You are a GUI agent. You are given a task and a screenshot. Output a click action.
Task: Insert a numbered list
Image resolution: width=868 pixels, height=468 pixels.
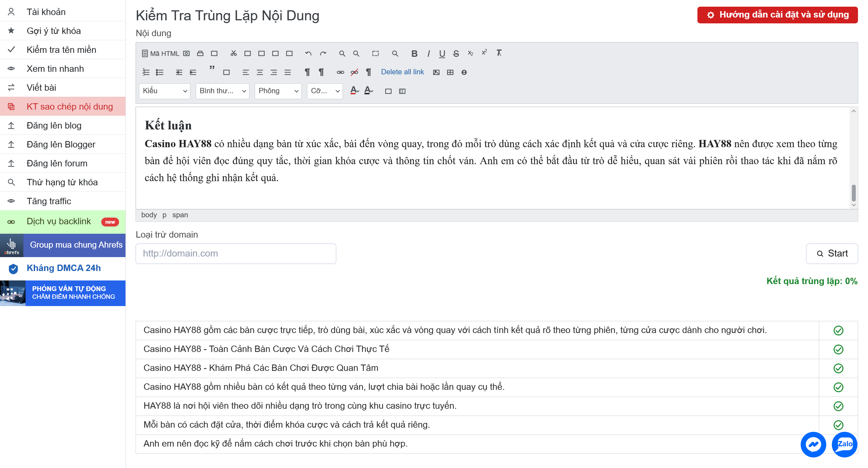pyautogui.click(x=146, y=72)
